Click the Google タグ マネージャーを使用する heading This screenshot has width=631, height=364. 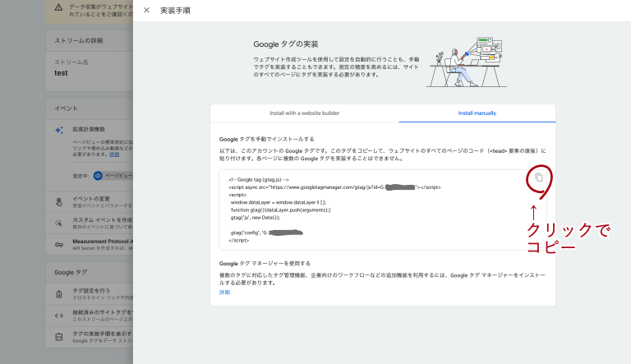tap(265, 263)
